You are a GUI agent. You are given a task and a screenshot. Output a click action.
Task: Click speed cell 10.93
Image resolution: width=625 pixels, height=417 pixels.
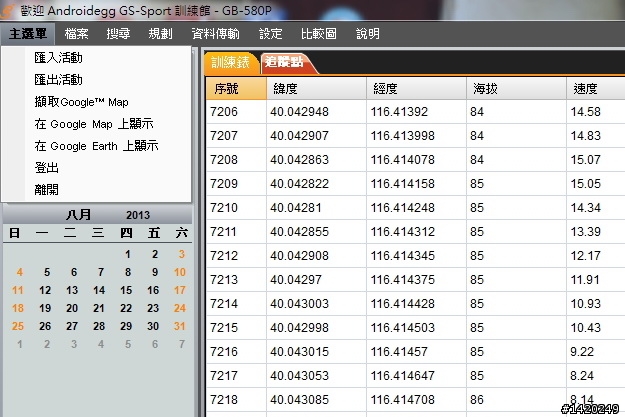click(x=596, y=303)
